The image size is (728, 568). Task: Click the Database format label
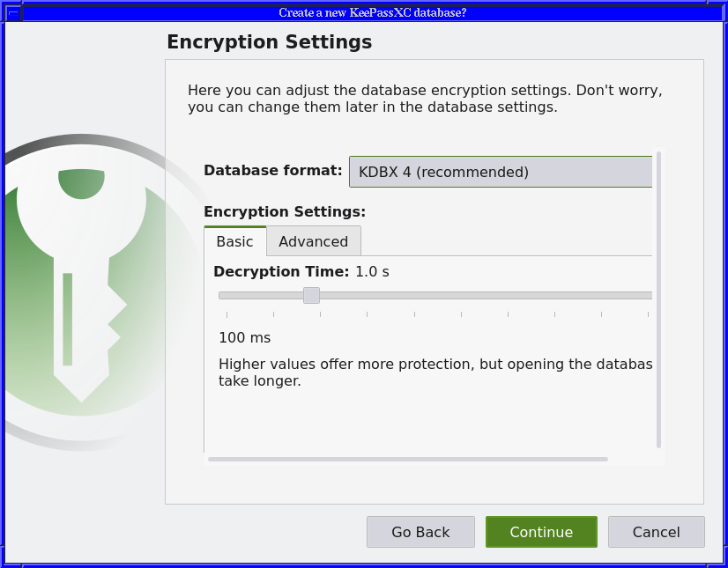273,170
